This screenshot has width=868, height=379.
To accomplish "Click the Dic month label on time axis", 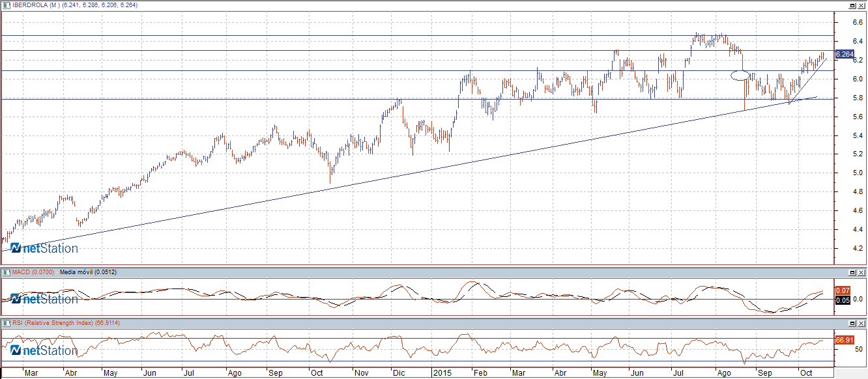I will pos(398,374).
